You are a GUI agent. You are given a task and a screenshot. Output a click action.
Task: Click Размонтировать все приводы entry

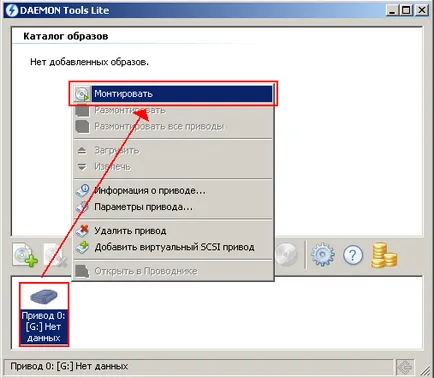tap(173, 127)
